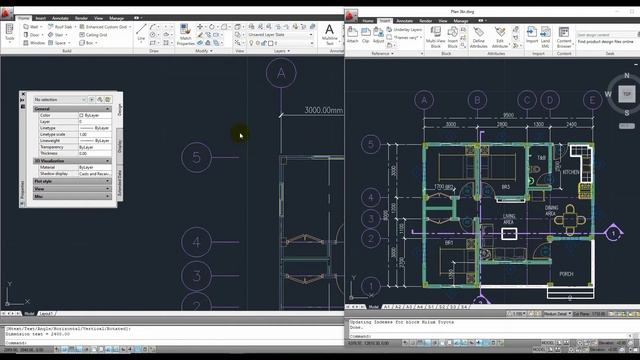
Task: Open the Insert tab in left window
Action: pos(40,18)
